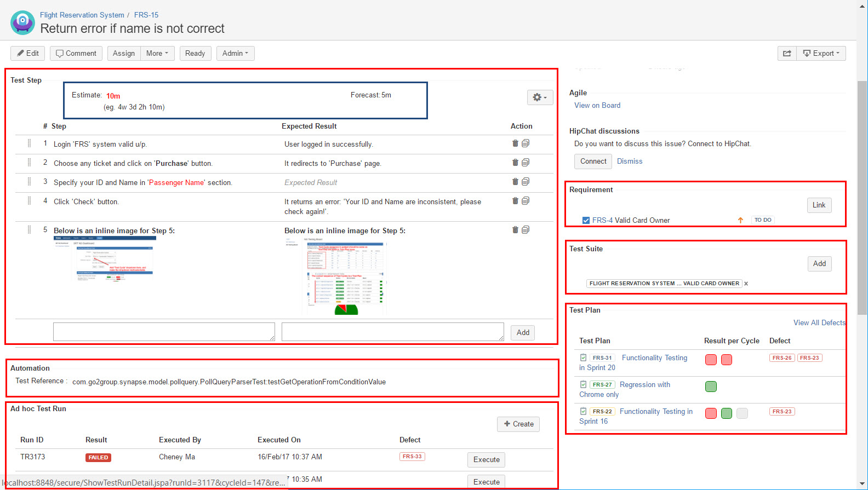Clone test step 5 with copy icon
This screenshot has height=490, width=868.
click(526, 230)
